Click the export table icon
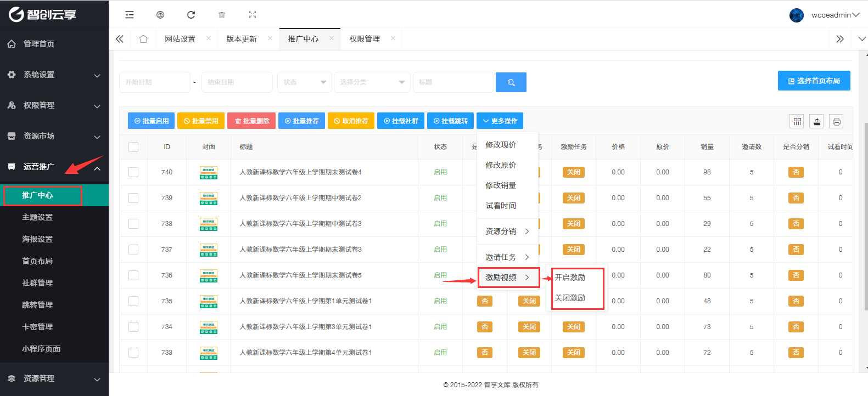 click(817, 121)
